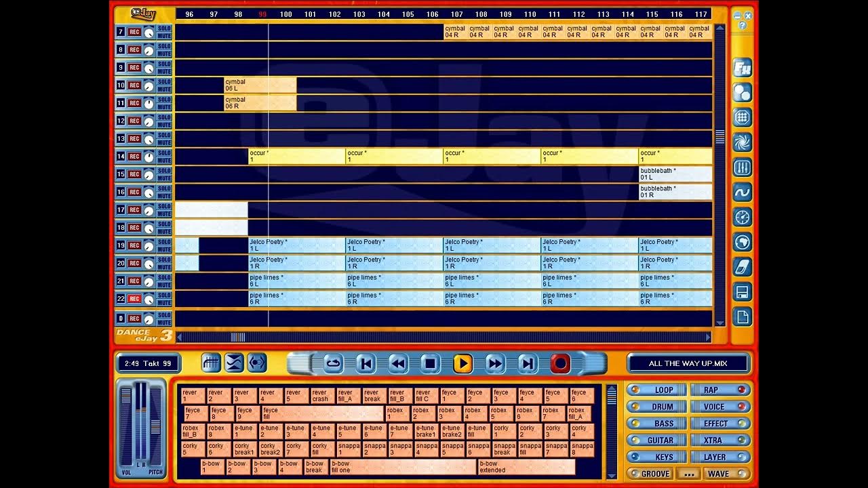Click the grid snap icon left of transport
868x488 pixels.
coord(212,363)
